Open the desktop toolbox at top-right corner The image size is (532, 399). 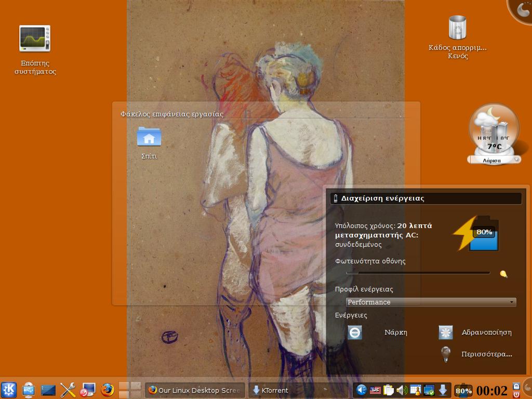(521, 10)
